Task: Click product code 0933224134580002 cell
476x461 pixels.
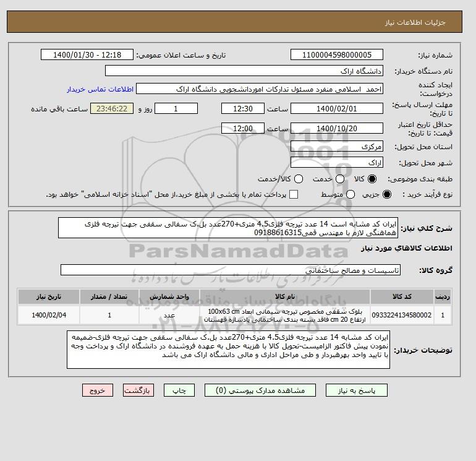Action: [402, 315]
